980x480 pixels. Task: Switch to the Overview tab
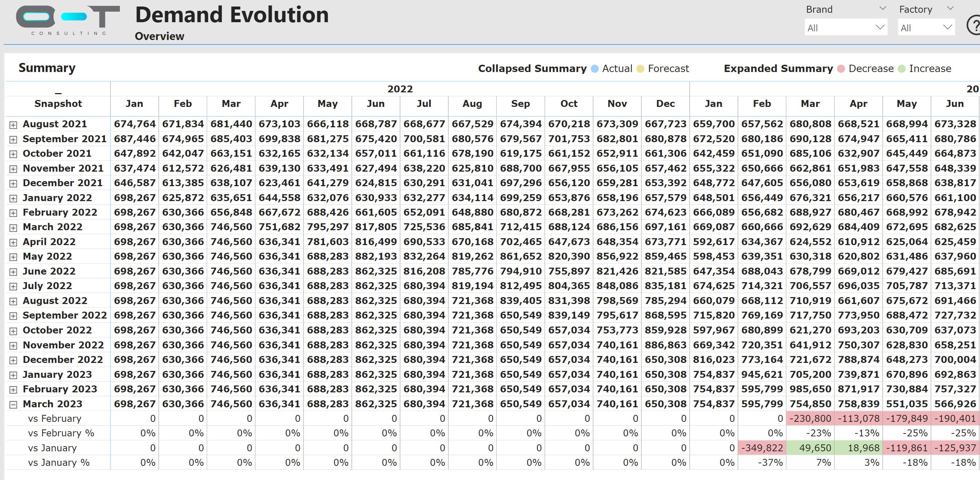coord(160,36)
